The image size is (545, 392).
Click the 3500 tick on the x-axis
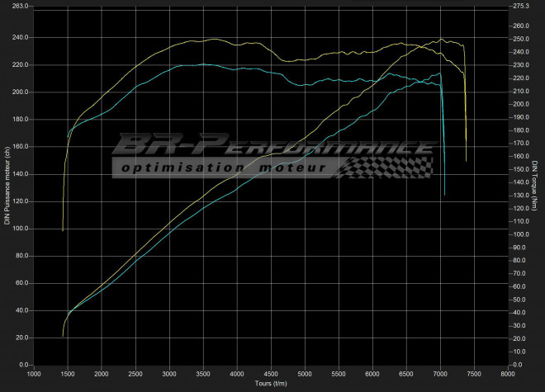203,373
